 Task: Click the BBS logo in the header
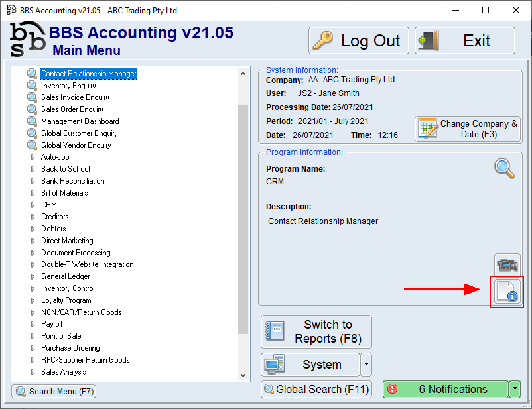tap(28, 41)
